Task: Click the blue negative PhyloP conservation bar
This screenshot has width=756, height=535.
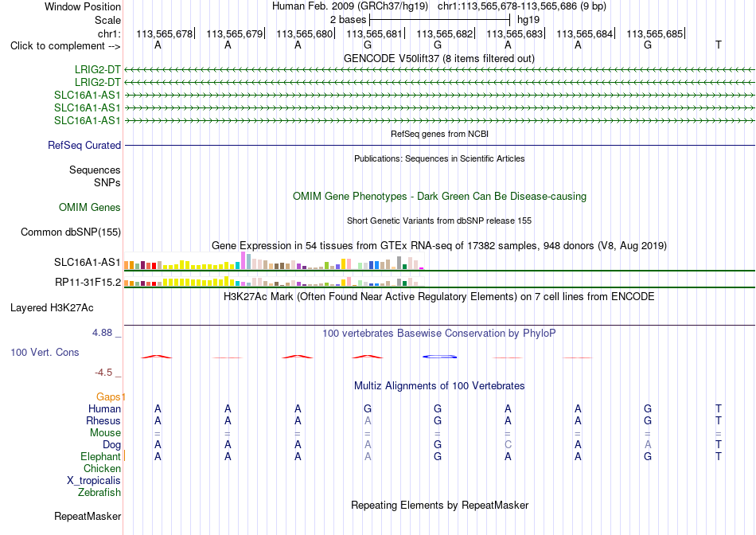Action: 439,357
